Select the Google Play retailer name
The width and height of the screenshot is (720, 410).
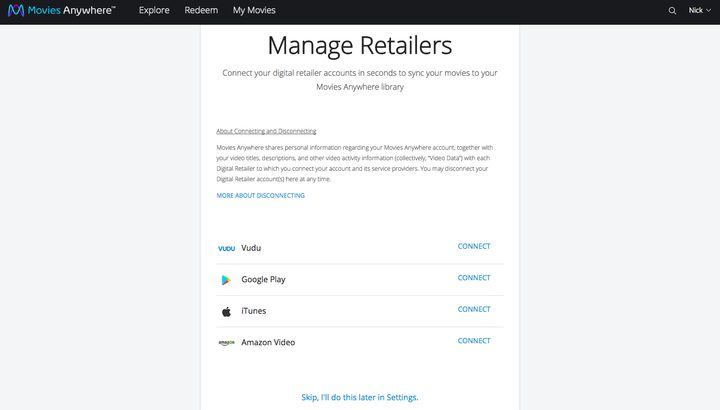coord(263,279)
